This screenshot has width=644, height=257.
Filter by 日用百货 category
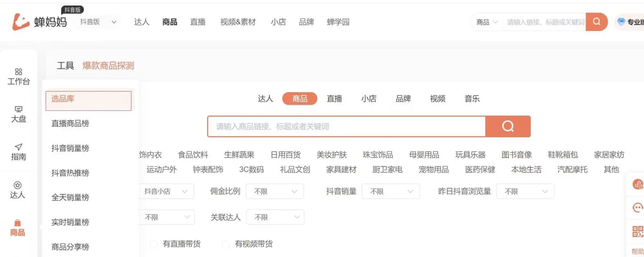pyautogui.click(x=285, y=155)
